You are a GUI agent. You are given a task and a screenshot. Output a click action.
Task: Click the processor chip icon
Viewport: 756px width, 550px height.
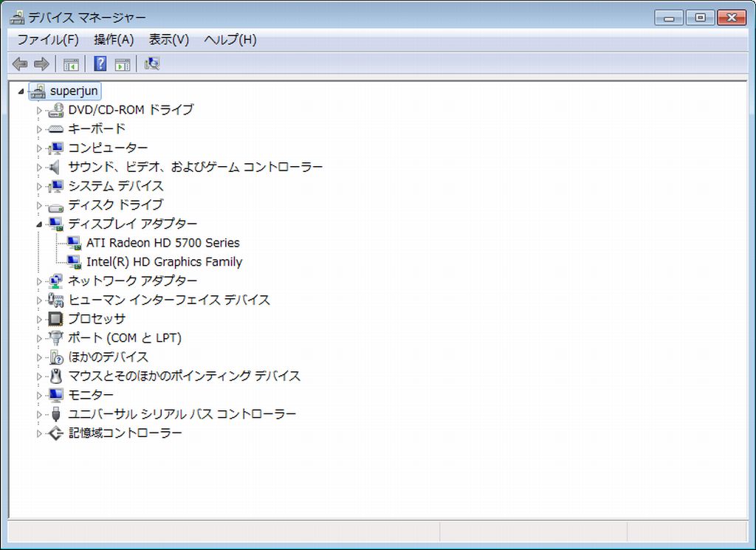click(x=56, y=319)
